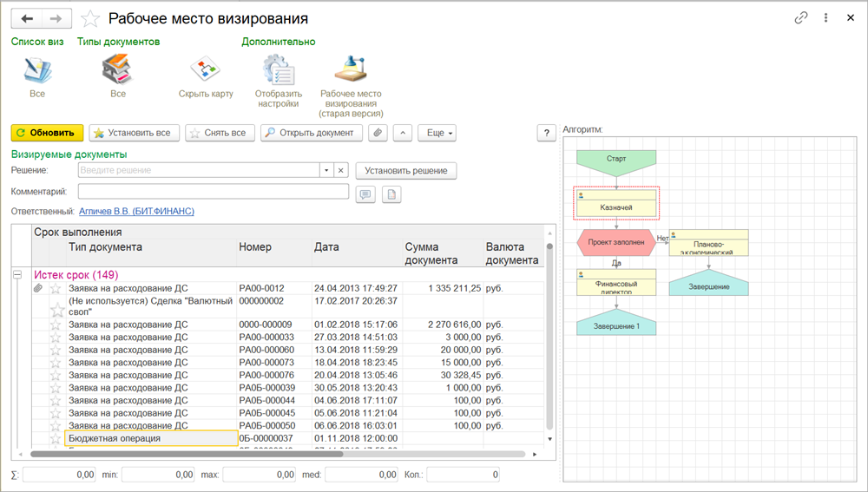Open responsible person link 'Агличев В.В.'

coord(135,211)
